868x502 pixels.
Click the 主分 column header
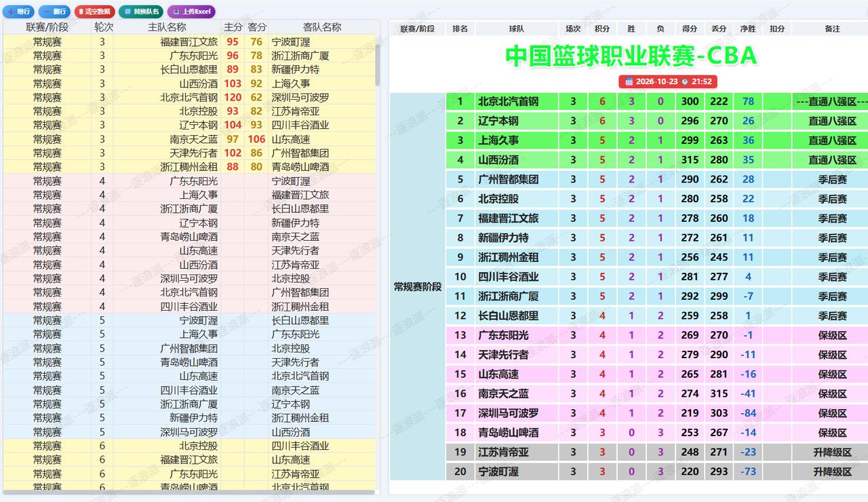coord(233,27)
